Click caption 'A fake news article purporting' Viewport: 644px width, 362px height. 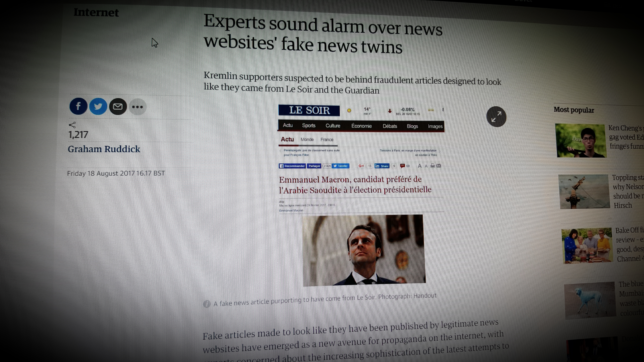(x=325, y=300)
